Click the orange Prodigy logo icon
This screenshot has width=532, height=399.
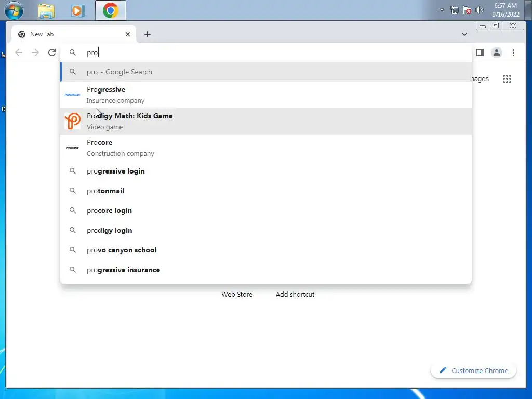coord(73,121)
